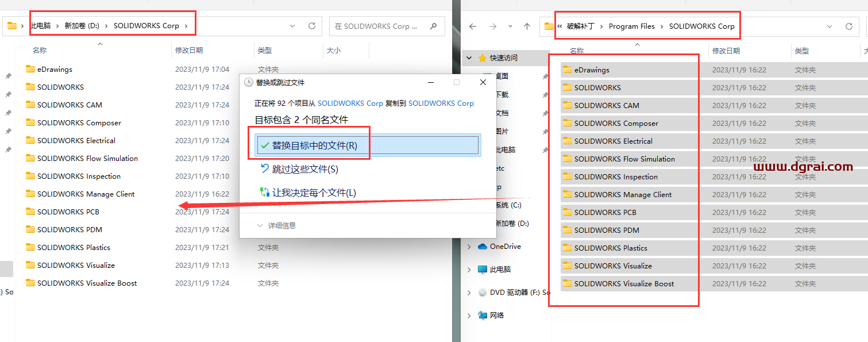Go up one level in right window
The height and width of the screenshot is (342, 868).
coord(527,26)
